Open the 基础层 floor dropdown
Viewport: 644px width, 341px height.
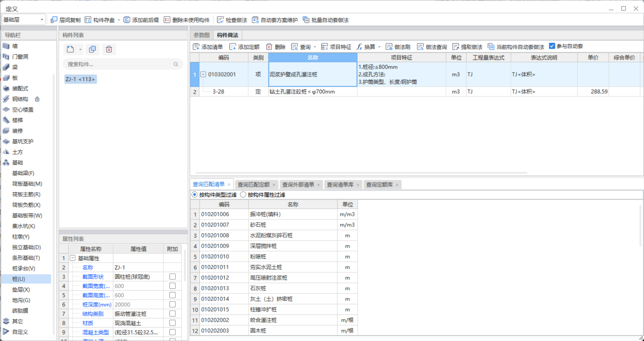pyautogui.click(x=24, y=19)
